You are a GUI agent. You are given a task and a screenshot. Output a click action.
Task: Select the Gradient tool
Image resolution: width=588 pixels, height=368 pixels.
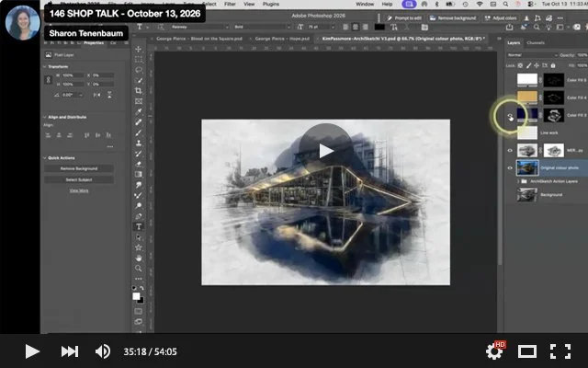click(139, 174)
